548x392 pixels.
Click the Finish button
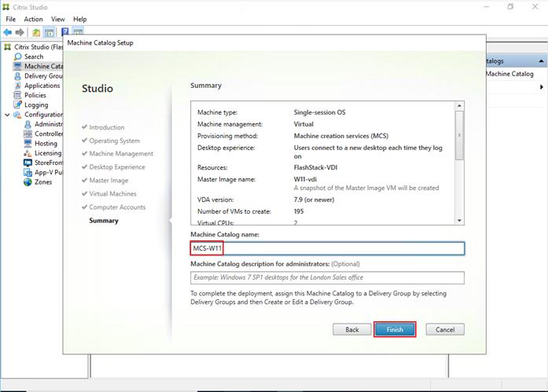(x=395, y=329)
